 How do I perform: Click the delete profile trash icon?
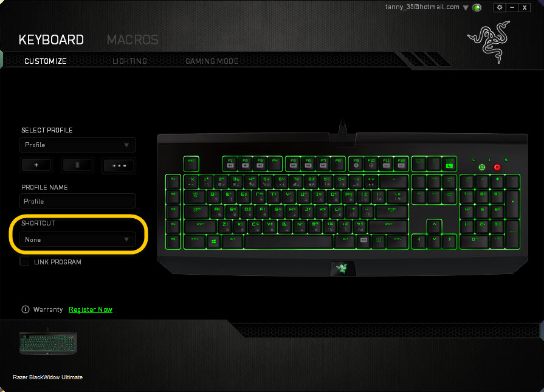(x=77, y=165)
